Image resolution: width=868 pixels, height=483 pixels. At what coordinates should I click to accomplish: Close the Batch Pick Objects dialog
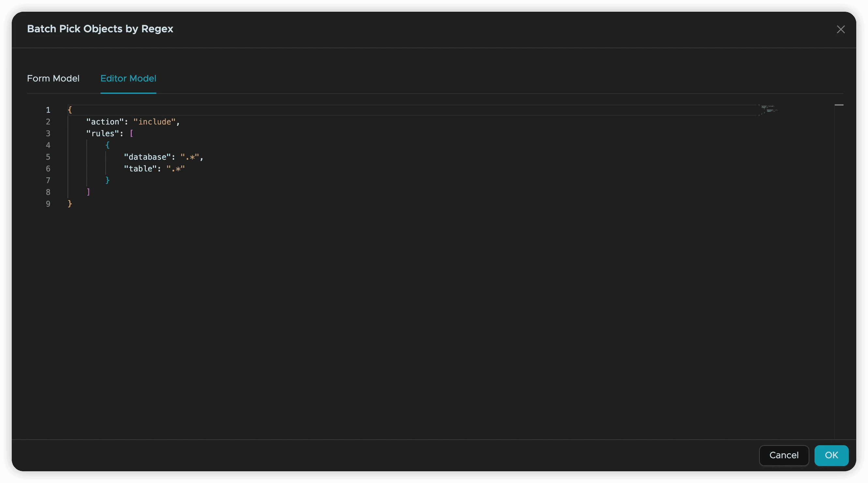pos(841,30)
